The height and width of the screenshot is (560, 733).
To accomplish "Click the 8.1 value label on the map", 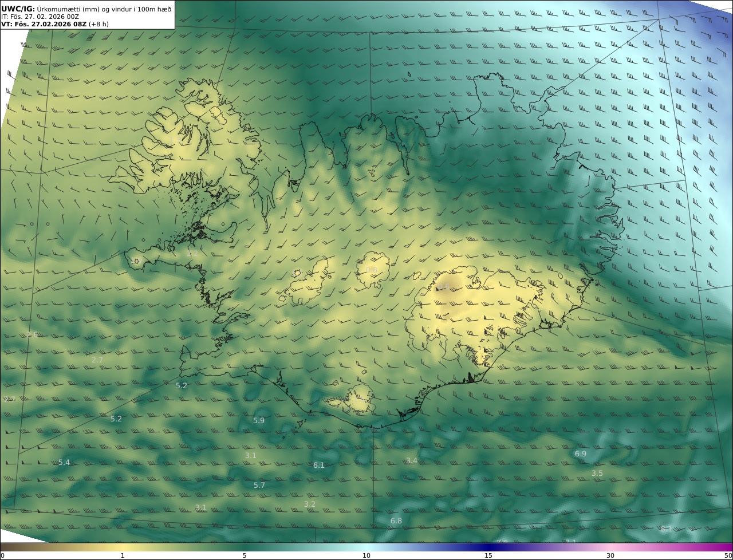I will [667, 529].
